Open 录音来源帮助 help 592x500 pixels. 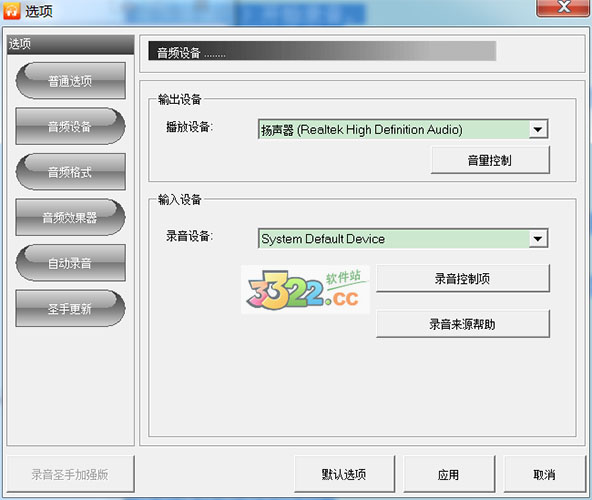[462, 324]
